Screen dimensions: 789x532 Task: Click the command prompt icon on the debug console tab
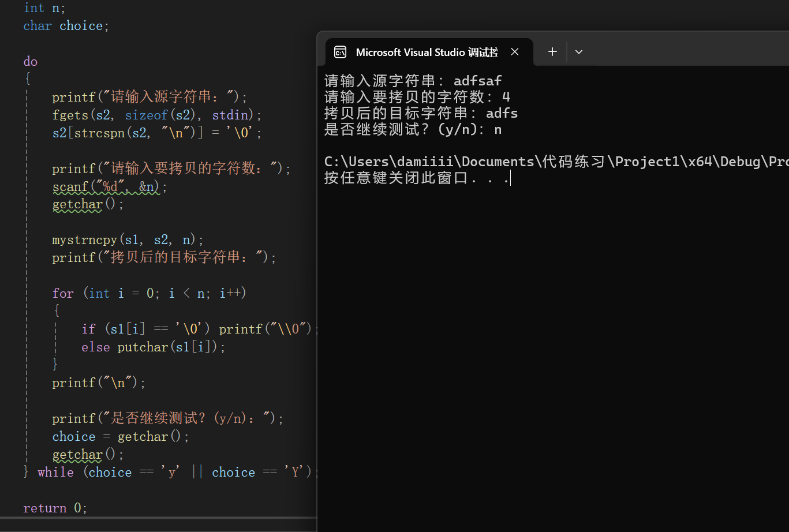tap(340, 52)
